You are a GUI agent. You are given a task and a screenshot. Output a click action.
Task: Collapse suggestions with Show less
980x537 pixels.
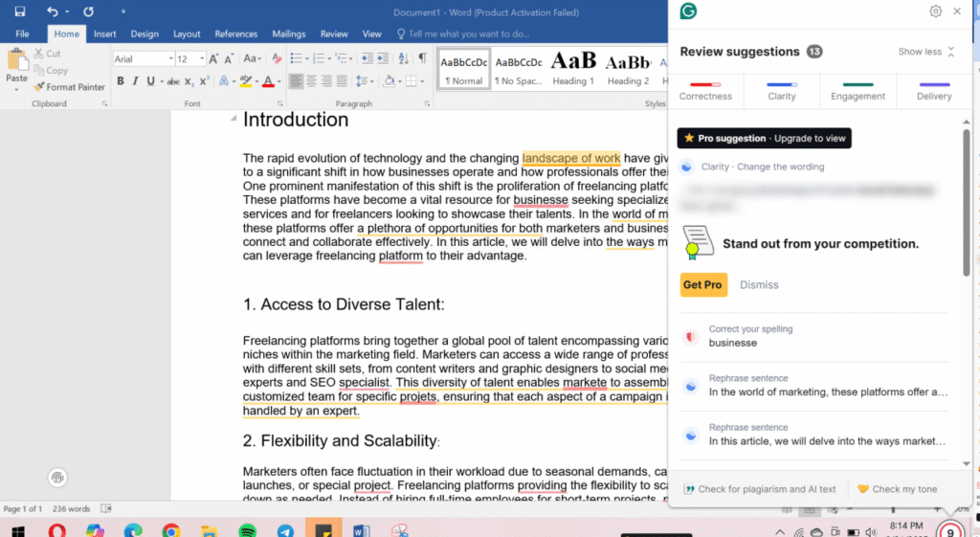[x=925, y=52]
